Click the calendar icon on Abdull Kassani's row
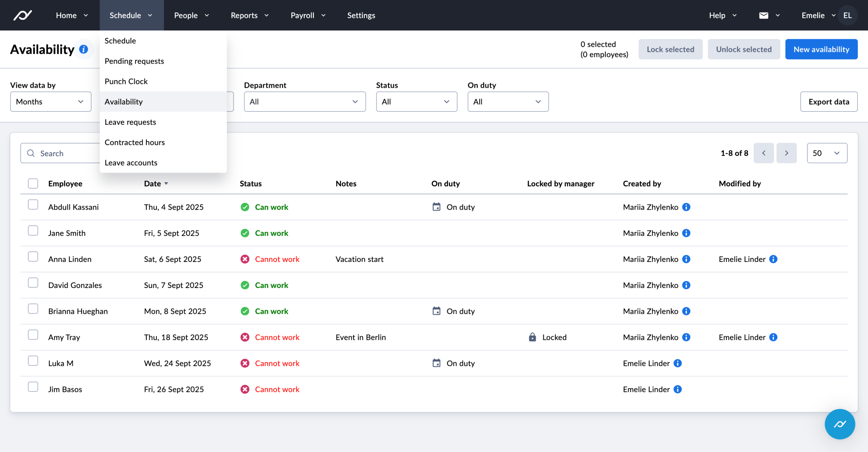 [437, 206]
